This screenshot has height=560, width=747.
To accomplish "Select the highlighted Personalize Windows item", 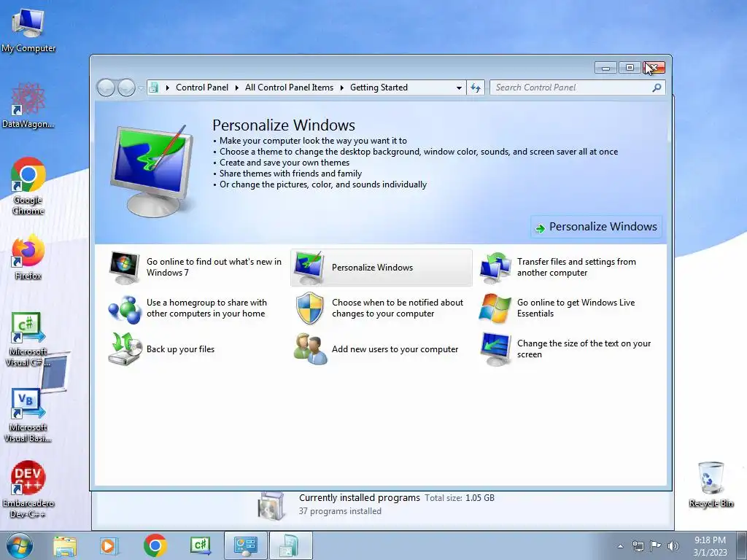I will (381, 268).
